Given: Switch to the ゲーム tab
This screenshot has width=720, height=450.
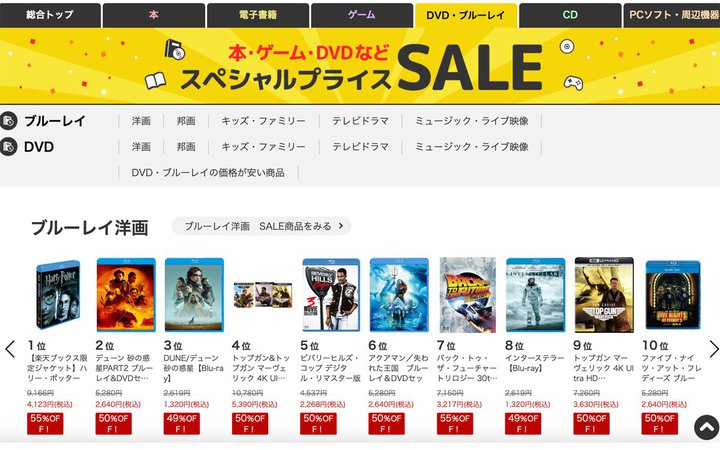Looking at the screenshot, I should [362, 15].
